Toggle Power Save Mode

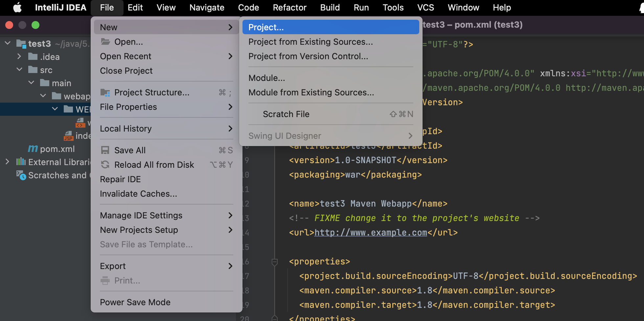point(166,302)
